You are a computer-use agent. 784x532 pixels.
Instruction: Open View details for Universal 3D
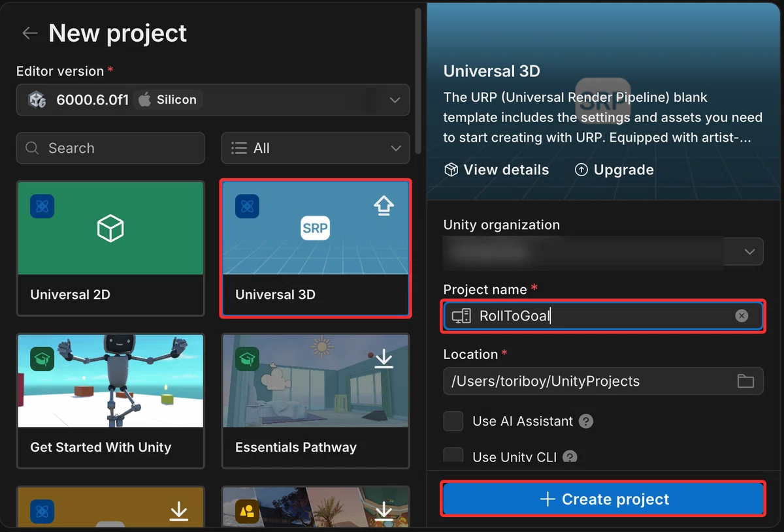[x=497, y=170]
